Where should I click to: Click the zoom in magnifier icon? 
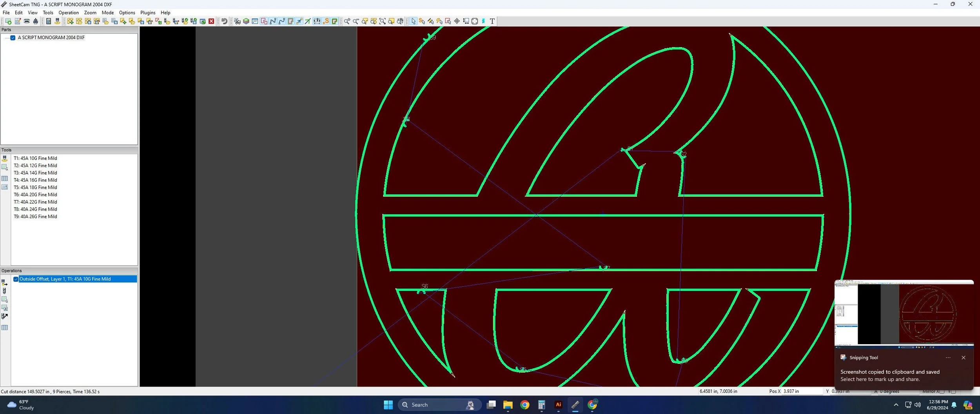click(347, 21)
